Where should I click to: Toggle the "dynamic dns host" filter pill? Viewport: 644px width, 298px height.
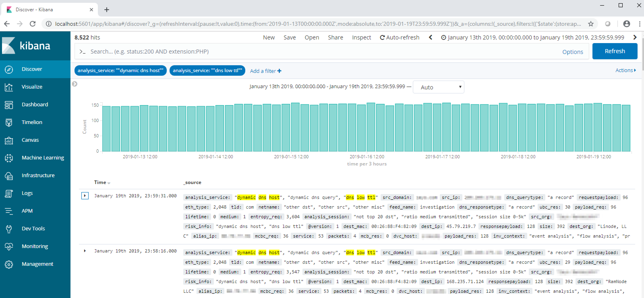point(120,70)
